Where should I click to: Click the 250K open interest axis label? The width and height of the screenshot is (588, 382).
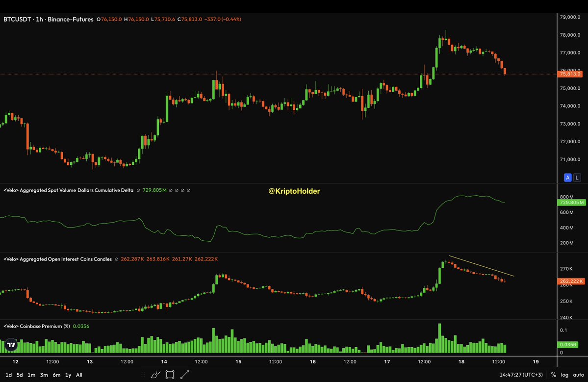[x=566, y=301]
